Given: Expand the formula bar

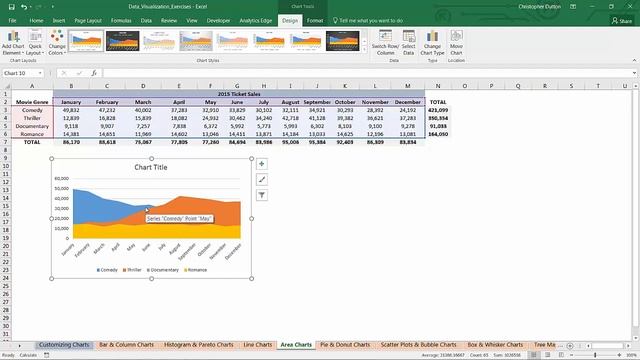Looking at the screenshot, I should [x=634, y=73].
